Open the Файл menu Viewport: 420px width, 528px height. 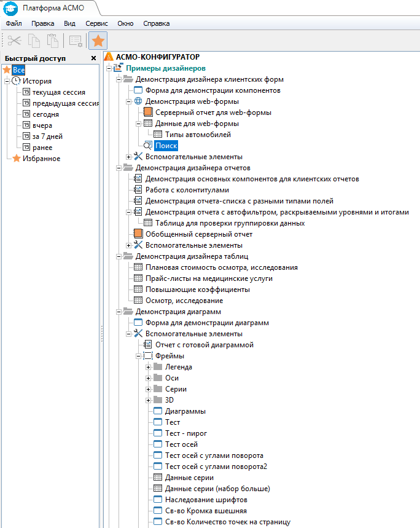[x=14, y=23]
